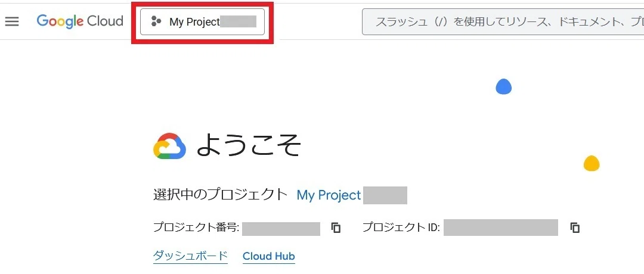Screen dimensions: 644x274
Task: Copy the プロジェクト ID value
Action: 575,228
